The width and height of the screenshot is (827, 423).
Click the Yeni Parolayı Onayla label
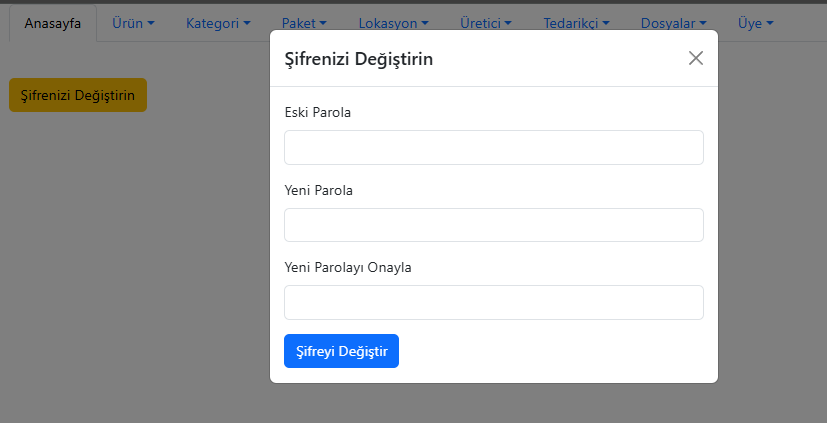point(348,268)
